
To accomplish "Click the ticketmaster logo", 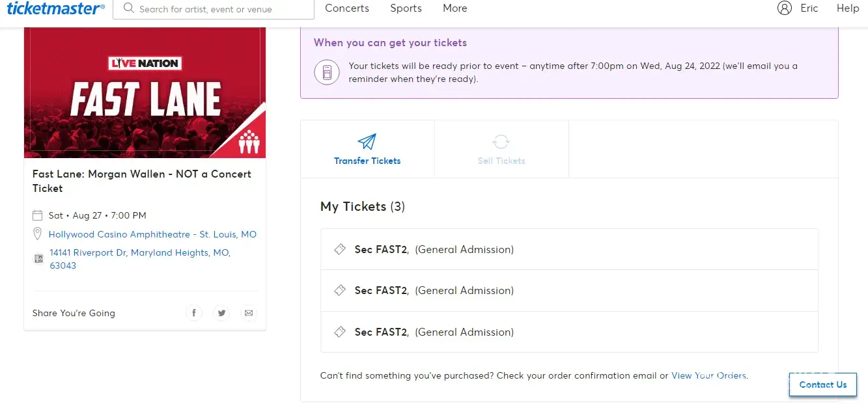I will coord(55,8).
